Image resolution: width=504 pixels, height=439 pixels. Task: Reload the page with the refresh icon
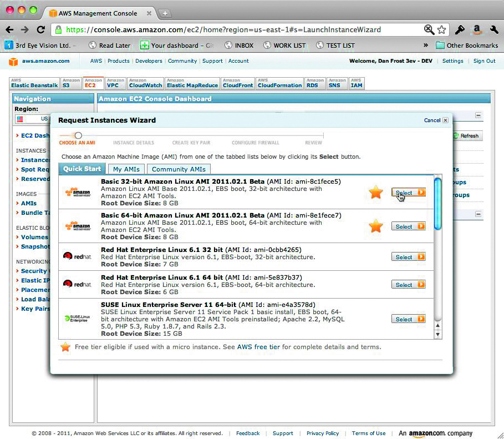click(x=40, y=29)
